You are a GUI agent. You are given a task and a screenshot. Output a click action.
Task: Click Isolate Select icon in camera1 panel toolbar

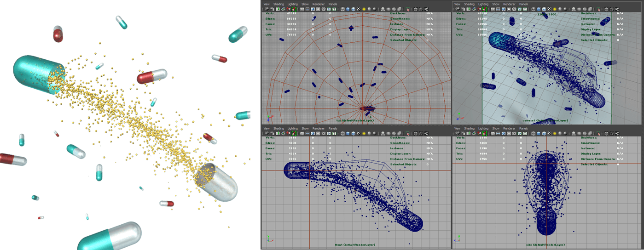pos(598,9)
